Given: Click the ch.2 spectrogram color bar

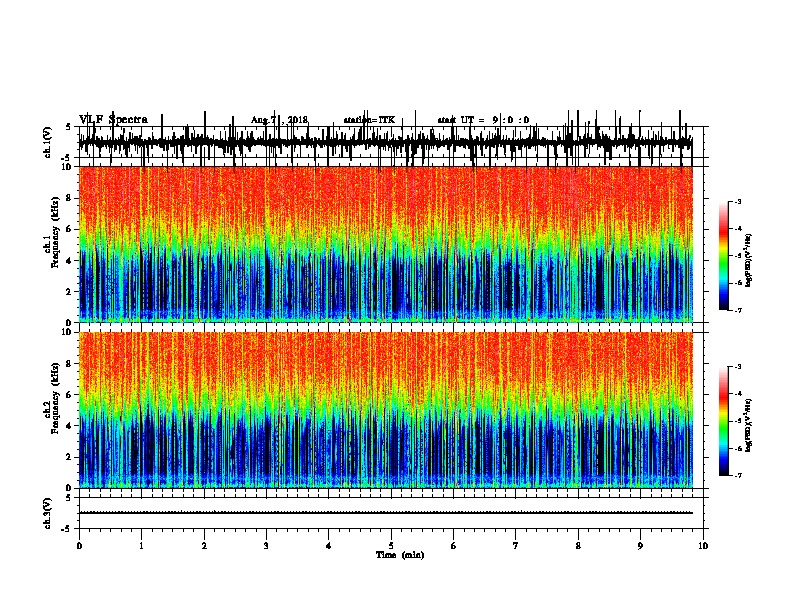Looking at the screenshot, I should tap(724, 421).
